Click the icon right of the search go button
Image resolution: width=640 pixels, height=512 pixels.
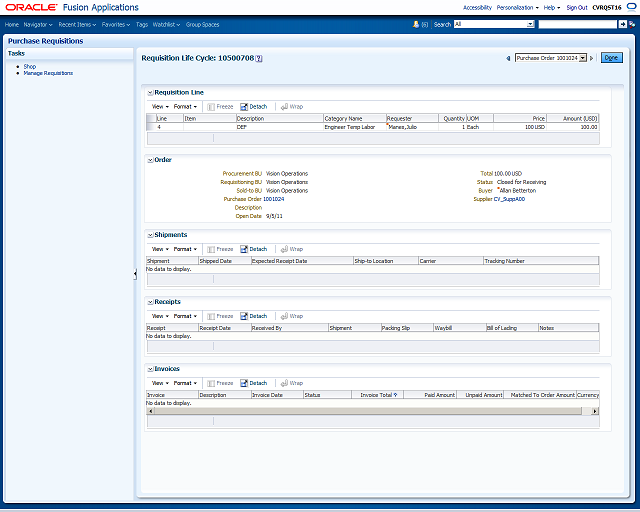pyautogui.click(x=632, y=24)
